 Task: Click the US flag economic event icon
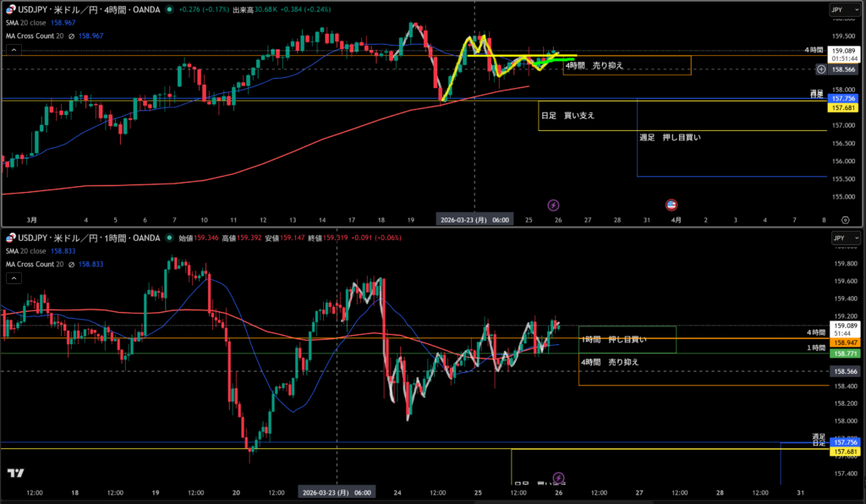pos(671,205)
